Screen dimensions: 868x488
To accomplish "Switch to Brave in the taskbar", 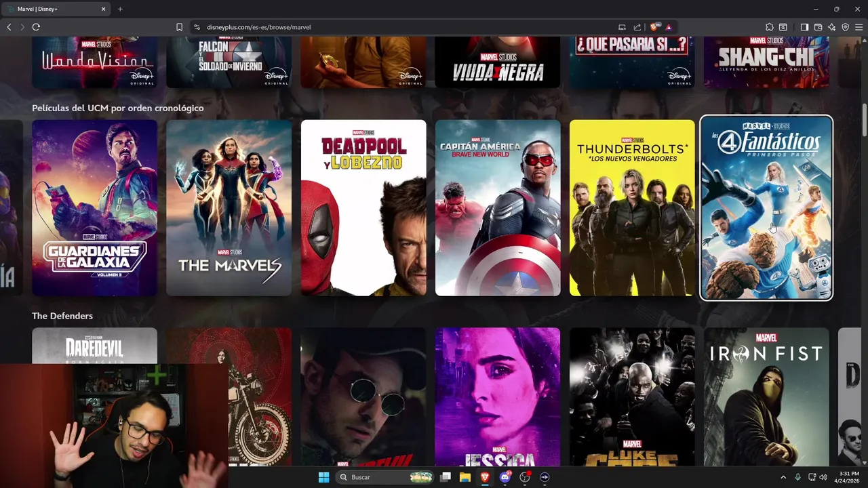I will pos(485,477).
